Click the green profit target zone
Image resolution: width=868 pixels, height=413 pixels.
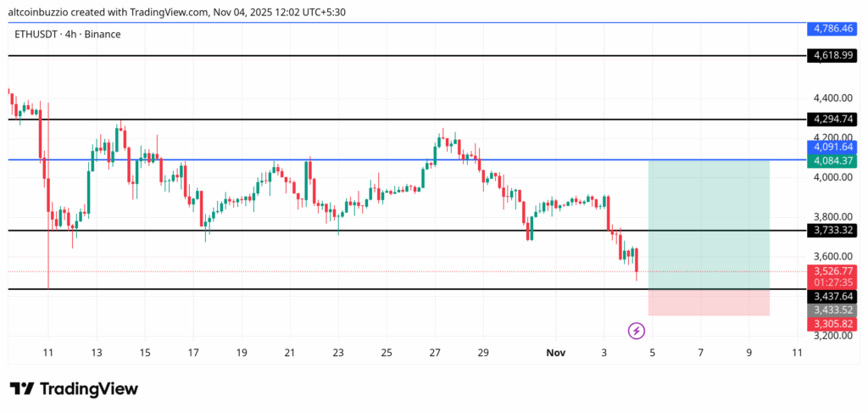[709, 224]
